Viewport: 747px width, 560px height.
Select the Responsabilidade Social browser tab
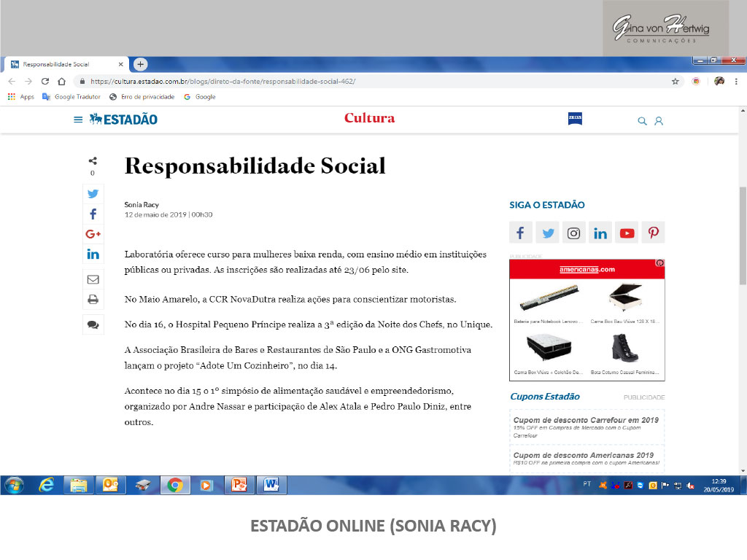66,64
